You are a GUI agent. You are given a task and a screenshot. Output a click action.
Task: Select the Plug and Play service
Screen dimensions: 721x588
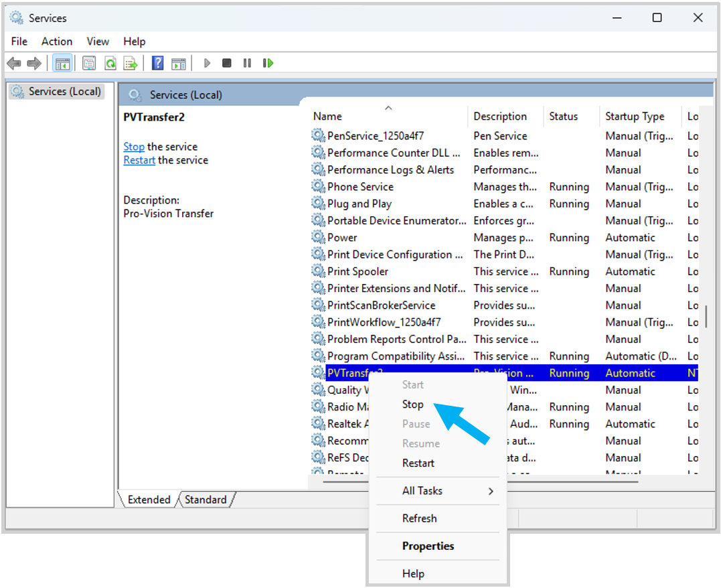pos(504,204)
